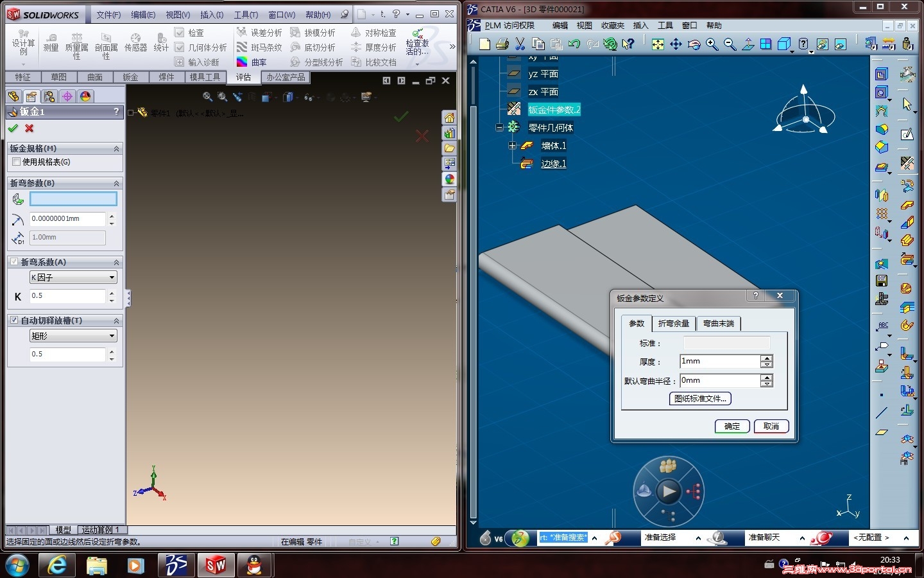Click the Print icon in CATIA toolbar
The image size is (924, 578).
502,44
